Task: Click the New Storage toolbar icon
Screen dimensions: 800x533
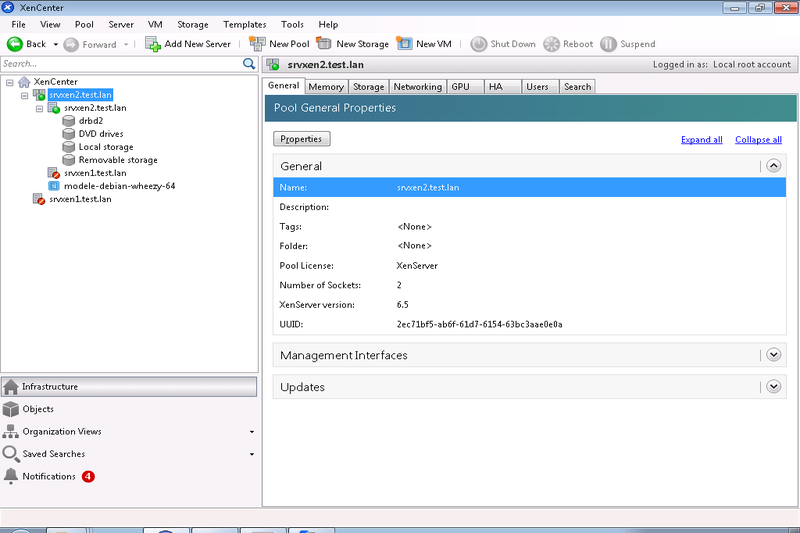Action: point(324,43)
